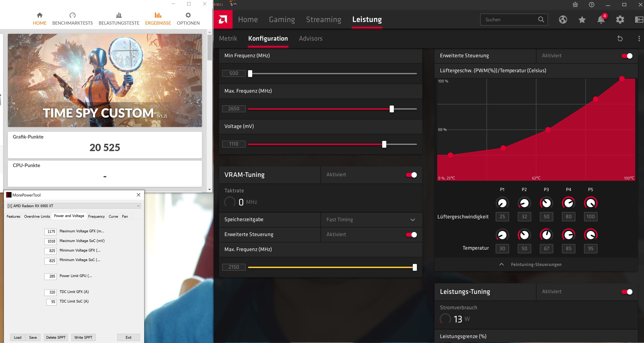Click the Load button
The width and height of the screenshot is (644, 343).
(x=18, y=337)
